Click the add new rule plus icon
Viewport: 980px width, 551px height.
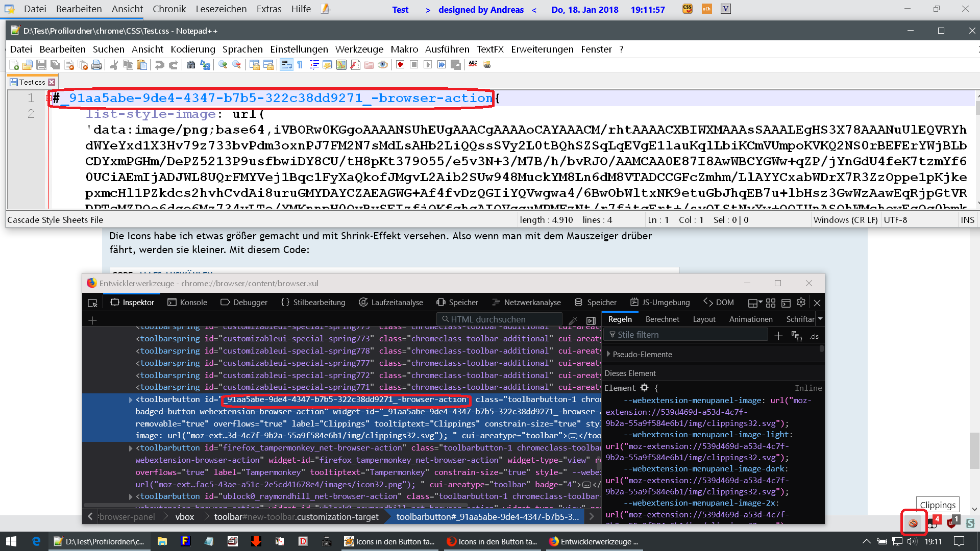778,336
